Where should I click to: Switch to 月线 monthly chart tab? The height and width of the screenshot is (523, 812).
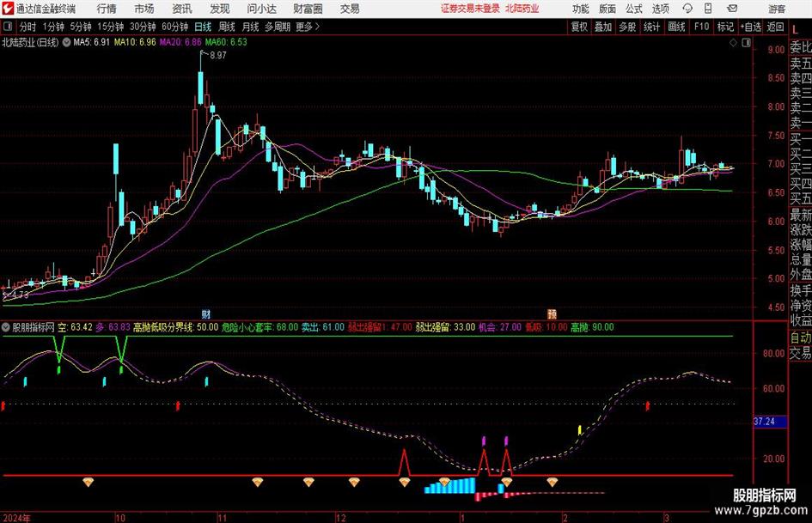point(251,27)
